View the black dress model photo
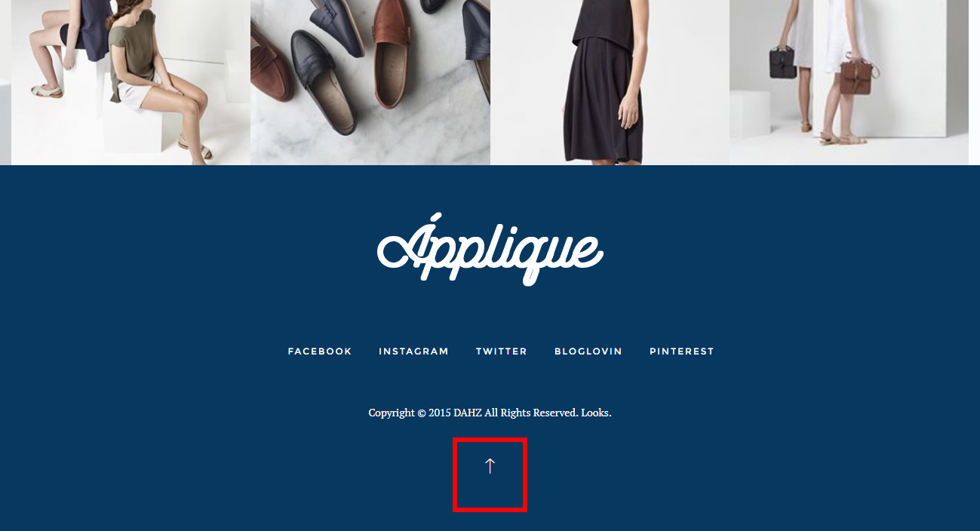The width and height of the screenshot is (980, 531). click(x=610, y=82)
